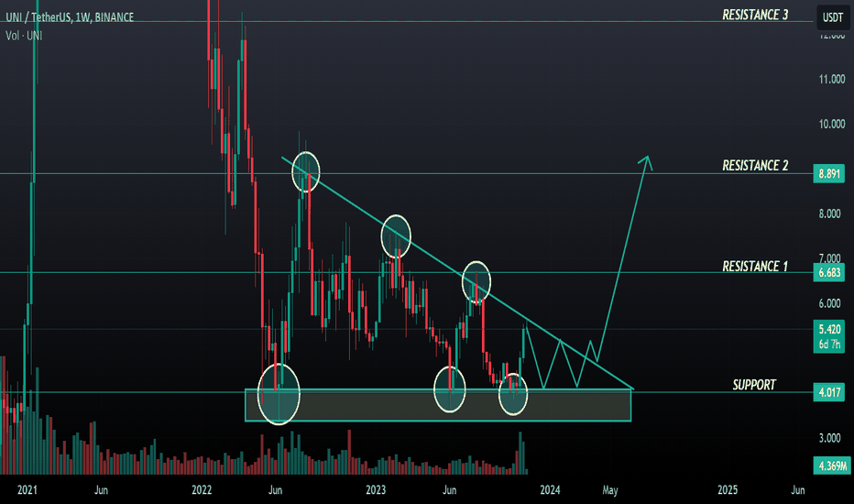The image size is (854, 504).
Task: Click the Jun label following 2025
Action: coord(798,490)
